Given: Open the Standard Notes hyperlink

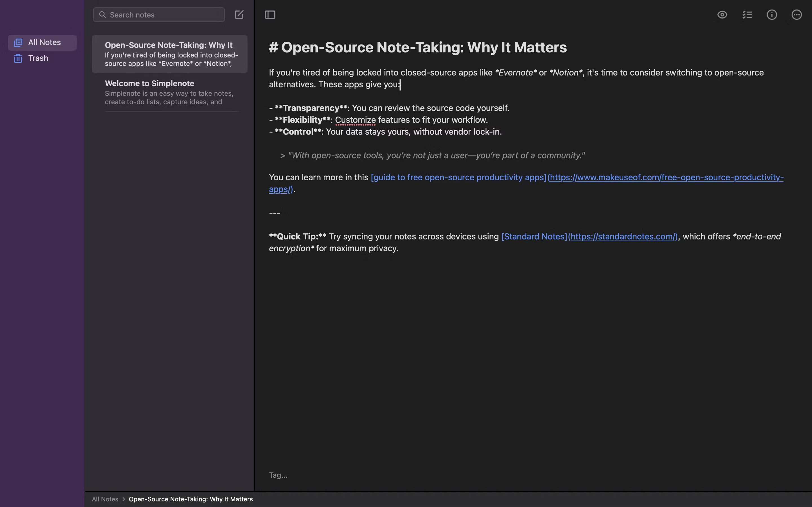Looking at the screenshot, I should pyautogui.click(x=623, y=236).
